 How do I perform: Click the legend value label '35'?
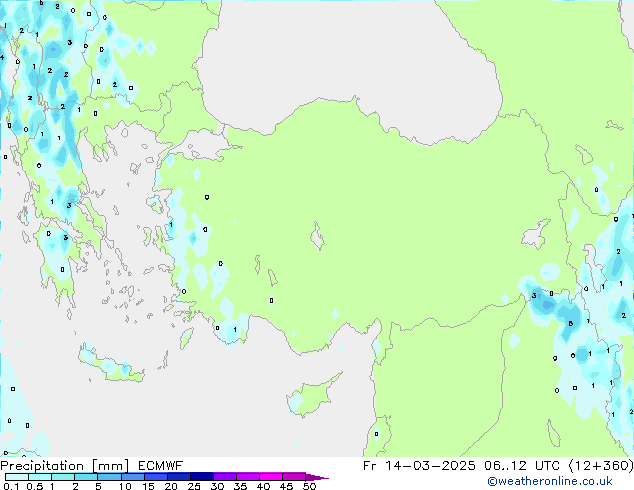[240, 486]
